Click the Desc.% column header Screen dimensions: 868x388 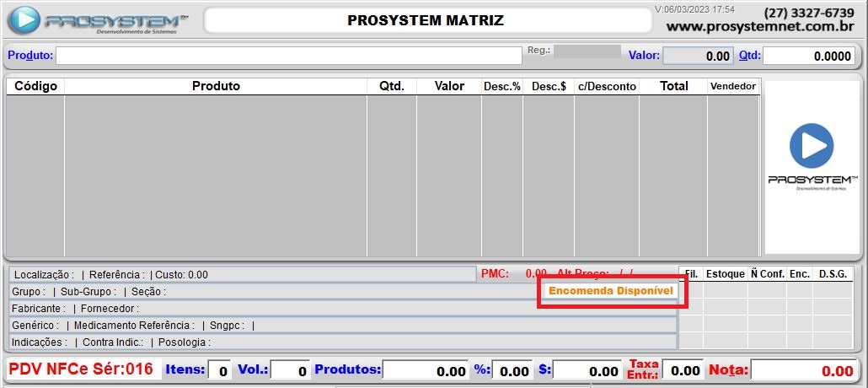502,87
